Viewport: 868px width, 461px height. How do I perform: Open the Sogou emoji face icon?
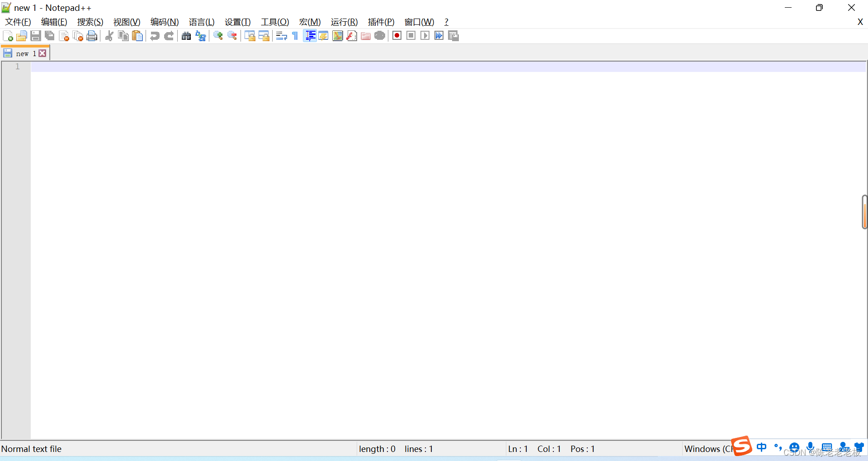point(794,448)
